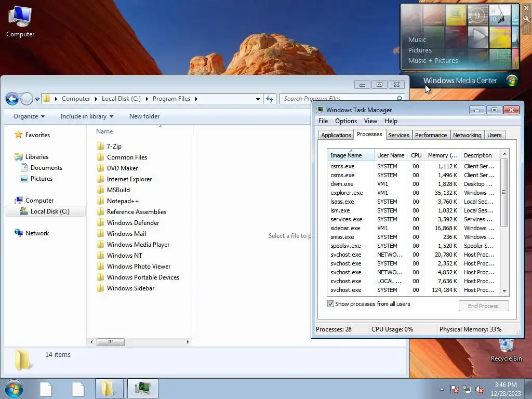Select Local Disk (C:) in navigation pane
Screen dimensions: 532x399
pos(45,211)
